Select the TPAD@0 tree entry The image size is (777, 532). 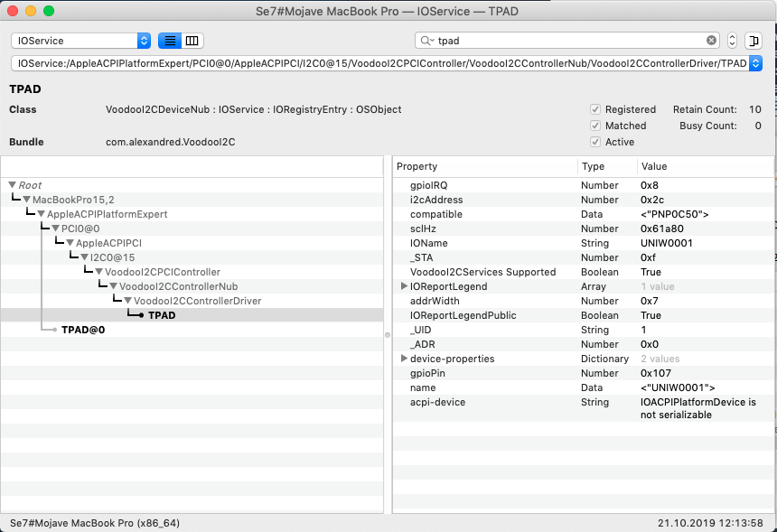pyautogui.click(x=83, y=330)
